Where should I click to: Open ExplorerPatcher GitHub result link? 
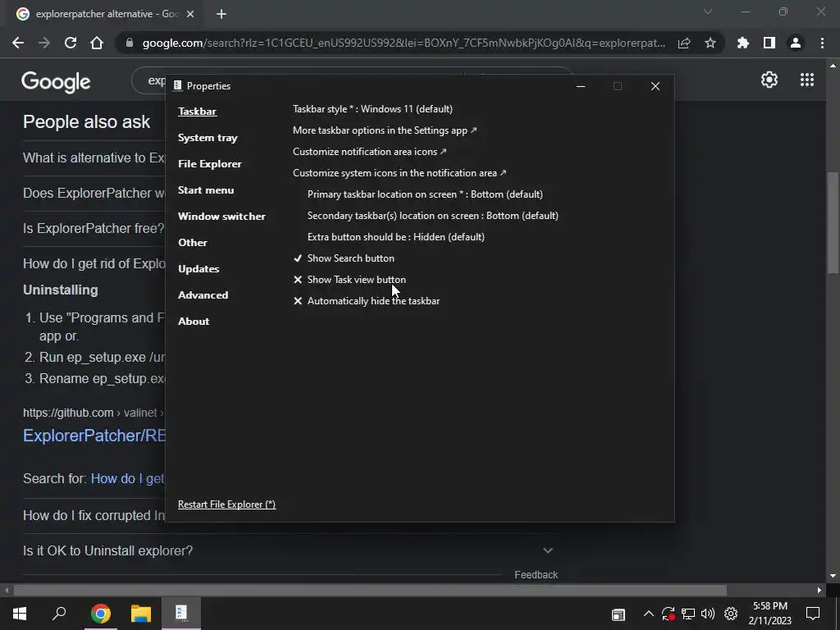click(x=94, y=436)
